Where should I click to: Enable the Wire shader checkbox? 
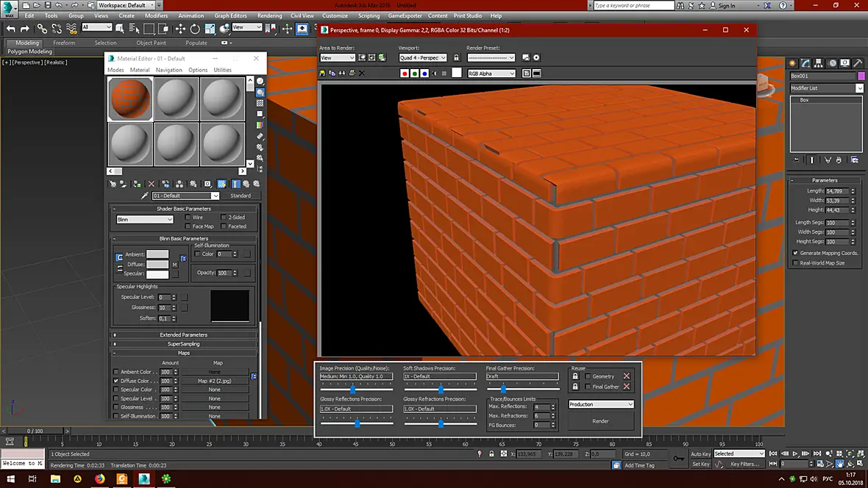coord(188,218)
